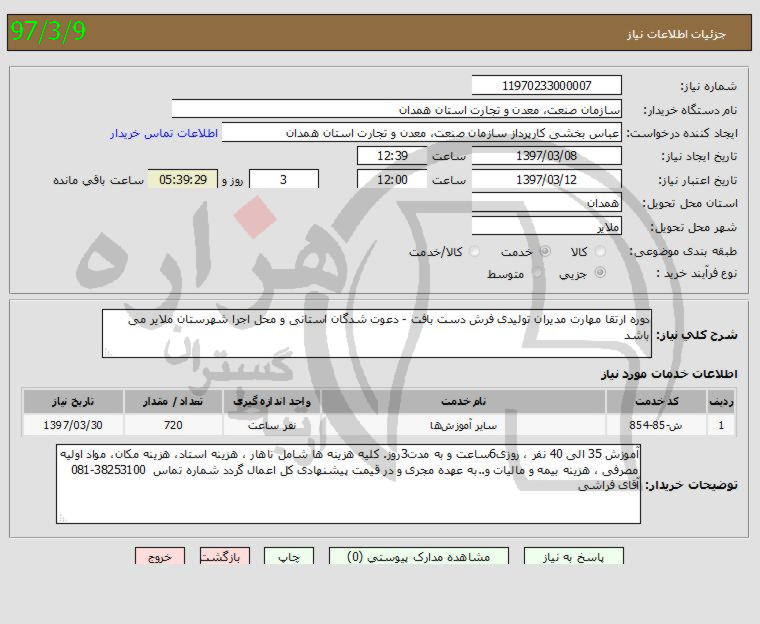Click the واحد اندازه گیری column header
The image size is (760, 624).
tap(272, 401)
